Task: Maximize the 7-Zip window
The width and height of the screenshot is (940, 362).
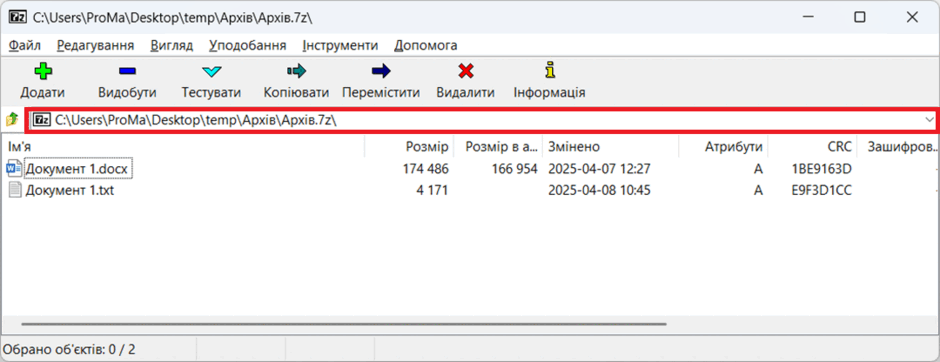Action: coord(860,17)
